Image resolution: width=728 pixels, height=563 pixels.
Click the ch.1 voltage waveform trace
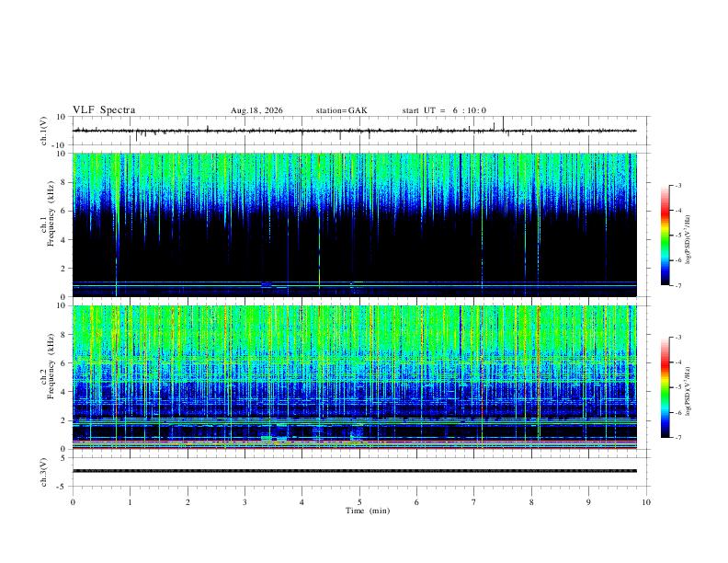pos(354,131)
